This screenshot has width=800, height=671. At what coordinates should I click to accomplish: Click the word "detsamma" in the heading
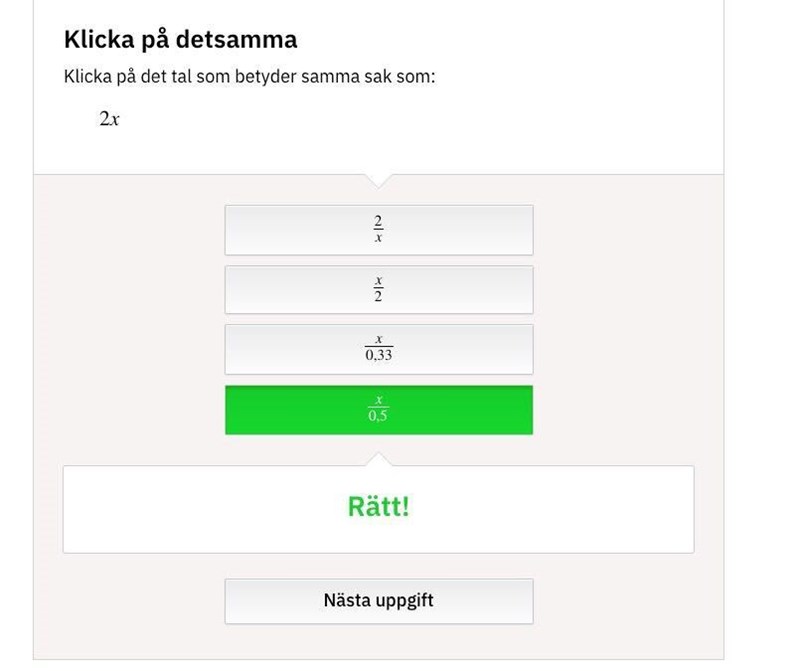(237, 40)
